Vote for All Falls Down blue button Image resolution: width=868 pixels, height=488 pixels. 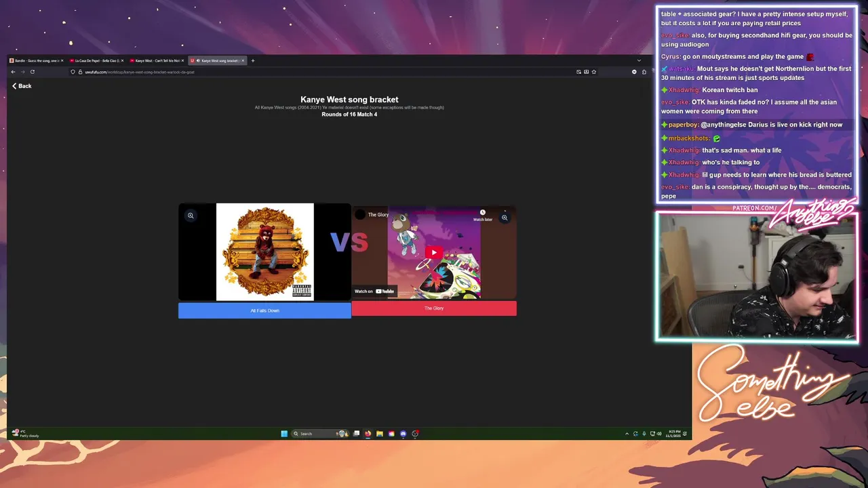click(x=264, y=310)
